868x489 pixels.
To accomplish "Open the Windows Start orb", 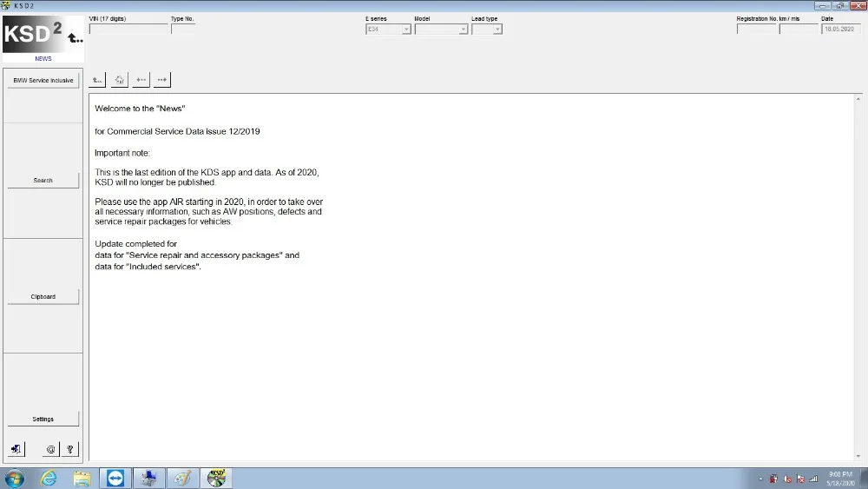I will click(x=15, y=478).
